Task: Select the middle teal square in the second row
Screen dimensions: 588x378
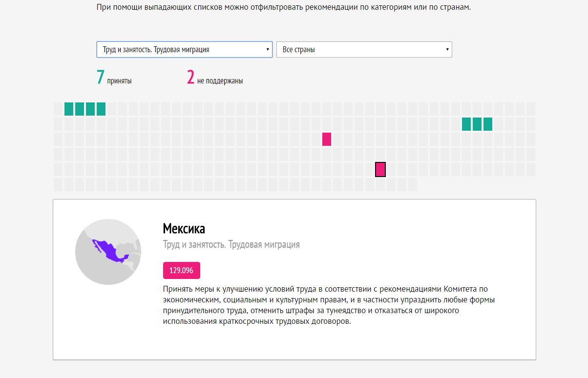Action: [477, 124]
